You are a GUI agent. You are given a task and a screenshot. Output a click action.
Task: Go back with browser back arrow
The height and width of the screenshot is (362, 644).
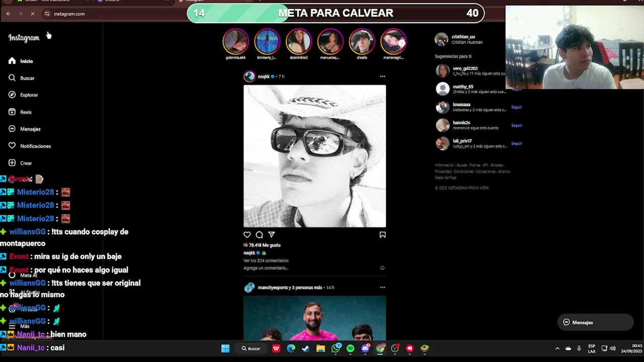(9, 14)
